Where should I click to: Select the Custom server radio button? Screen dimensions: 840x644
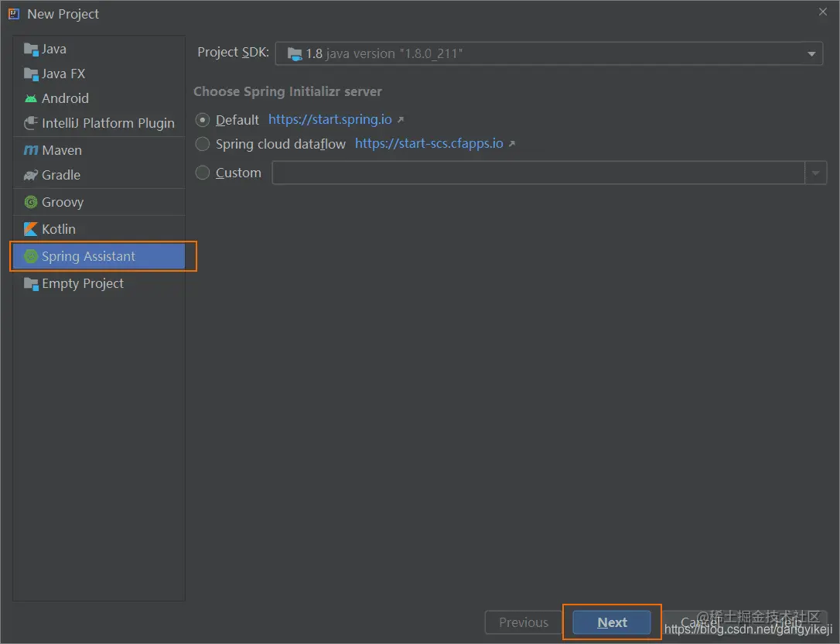point(203,173)
